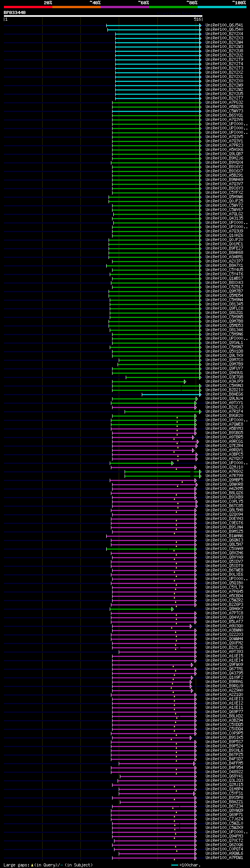Open hit UniRef100_Q2MJ10
Screen dimensions: 250x868
(x=224, y=467)
